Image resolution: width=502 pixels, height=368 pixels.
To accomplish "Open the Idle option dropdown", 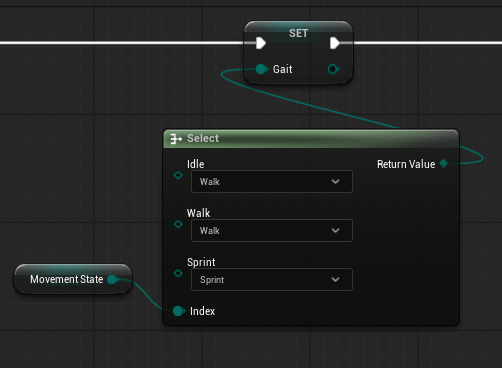I will click(x=272, y=181).
